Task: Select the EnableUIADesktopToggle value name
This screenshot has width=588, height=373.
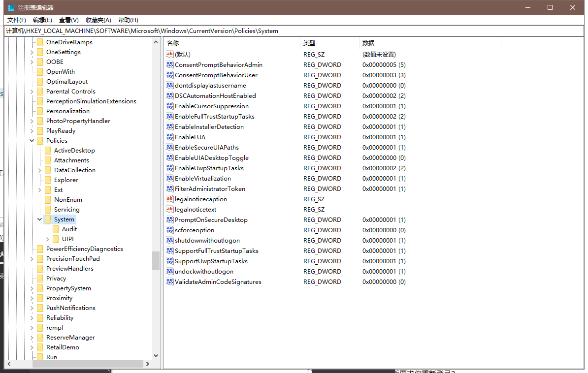Action: coord(211,158)
